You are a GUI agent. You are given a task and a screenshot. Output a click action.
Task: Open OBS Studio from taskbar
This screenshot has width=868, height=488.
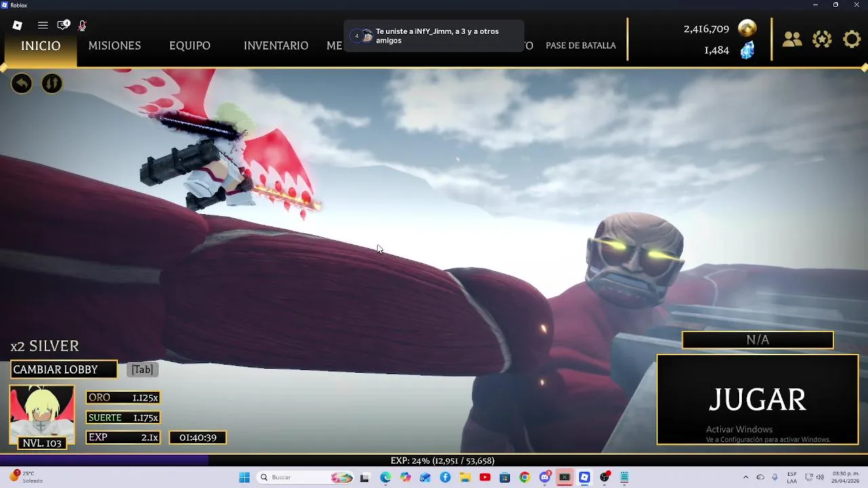[x=604, y=477]
